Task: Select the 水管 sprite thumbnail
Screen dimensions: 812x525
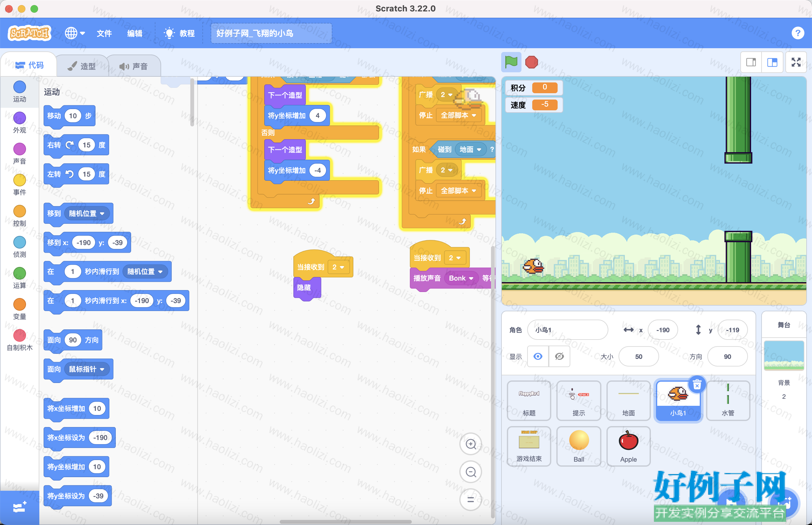Action: [728, 401]
